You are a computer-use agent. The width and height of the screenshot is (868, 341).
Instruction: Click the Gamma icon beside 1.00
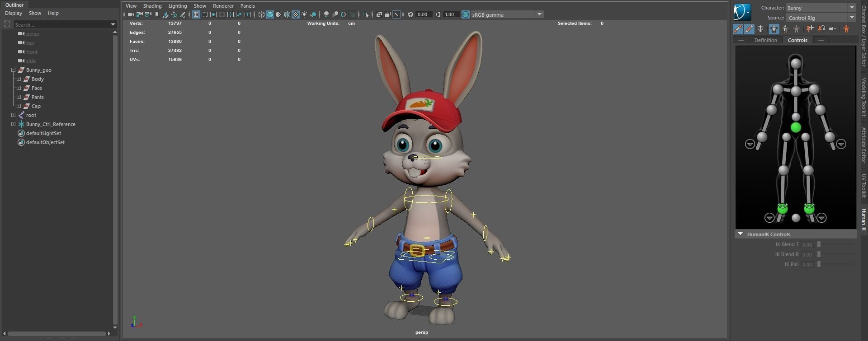438,14
